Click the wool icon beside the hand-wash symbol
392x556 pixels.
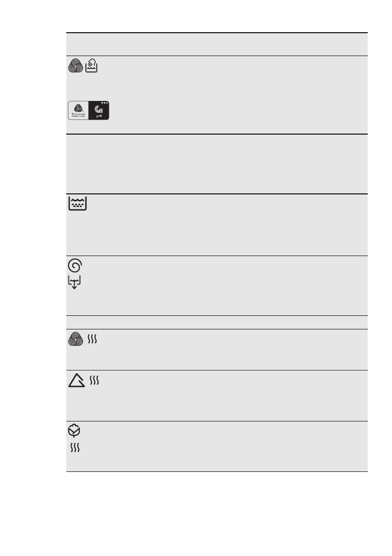[x=76, y=66]
